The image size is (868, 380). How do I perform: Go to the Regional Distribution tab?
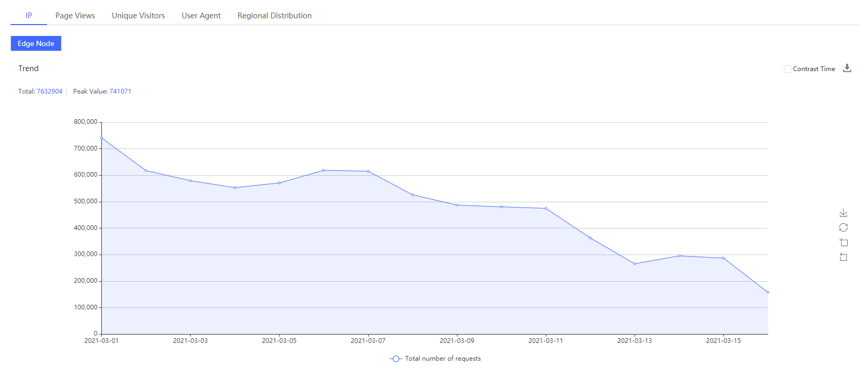coord(274,16)
